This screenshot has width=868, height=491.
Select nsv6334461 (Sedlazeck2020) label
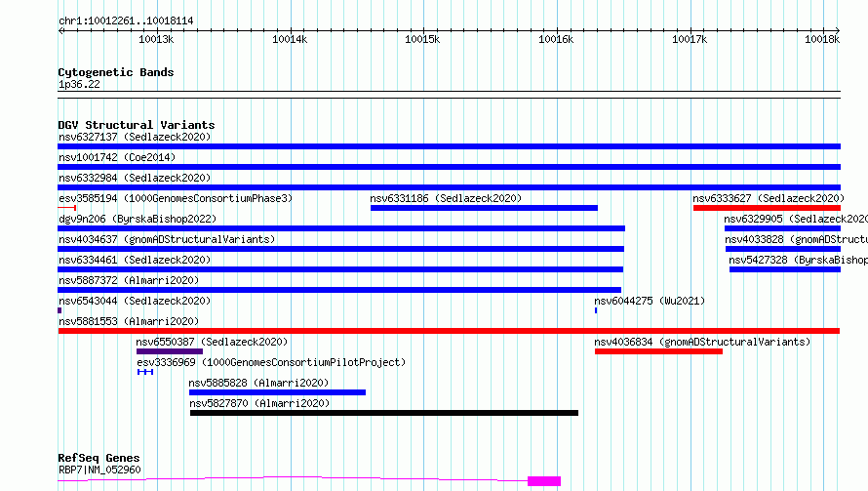pyautogui.click(x=135, y=260)
